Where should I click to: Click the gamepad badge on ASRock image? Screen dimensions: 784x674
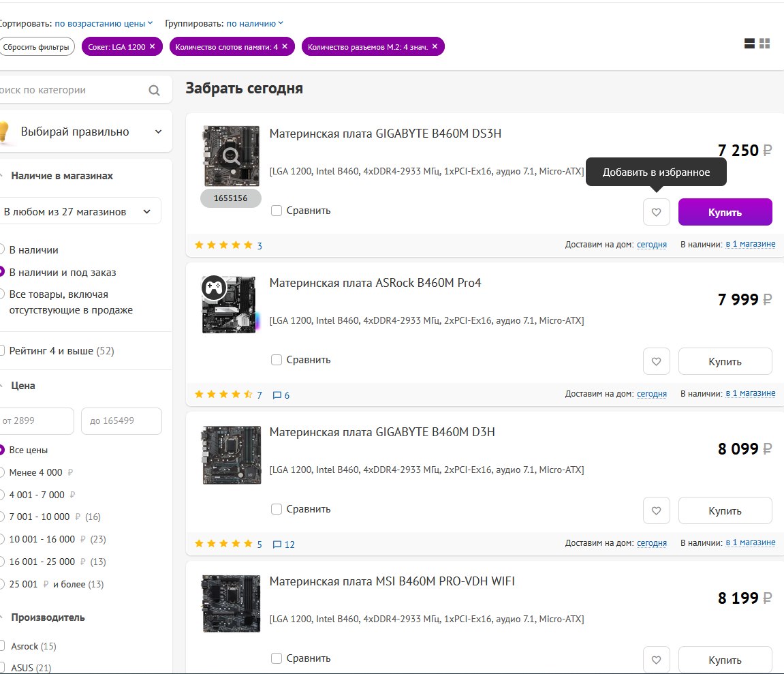[214, 288]
